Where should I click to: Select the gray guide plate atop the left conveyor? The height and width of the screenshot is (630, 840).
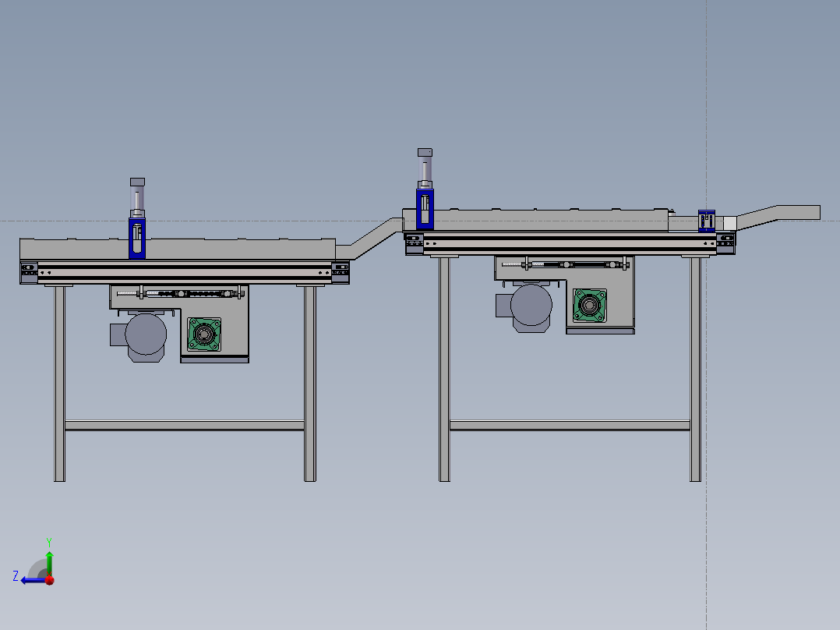pos(178,250)
